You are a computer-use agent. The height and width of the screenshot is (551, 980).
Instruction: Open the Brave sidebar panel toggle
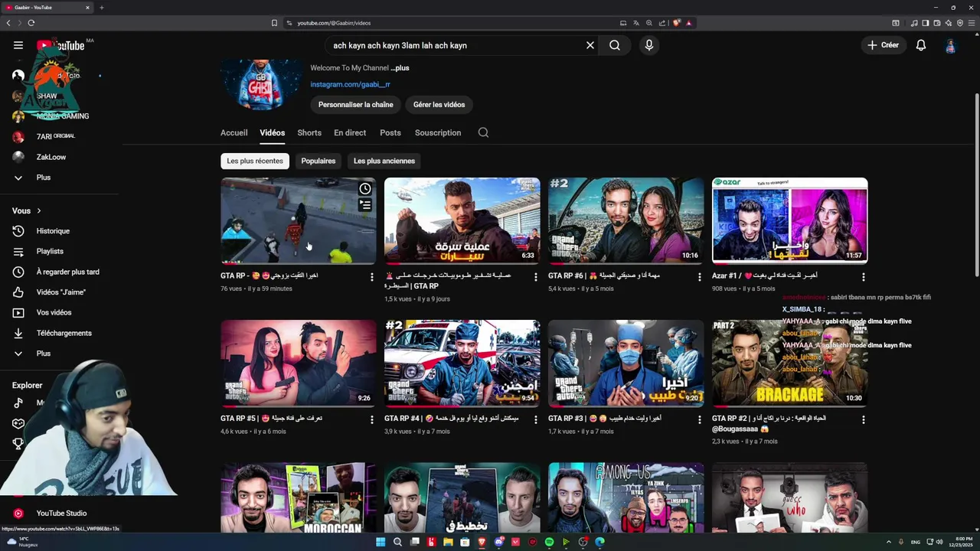(x=925, y=23)
